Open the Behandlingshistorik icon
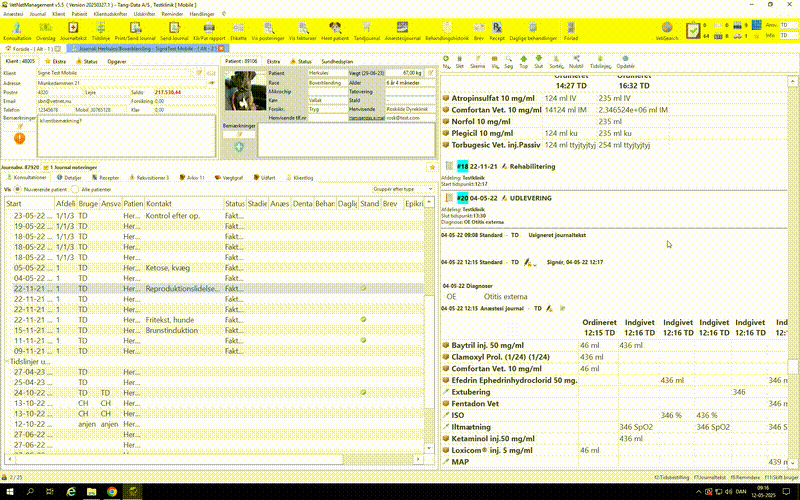Screen dimensions: 800x500 click(x=447, y=31)
